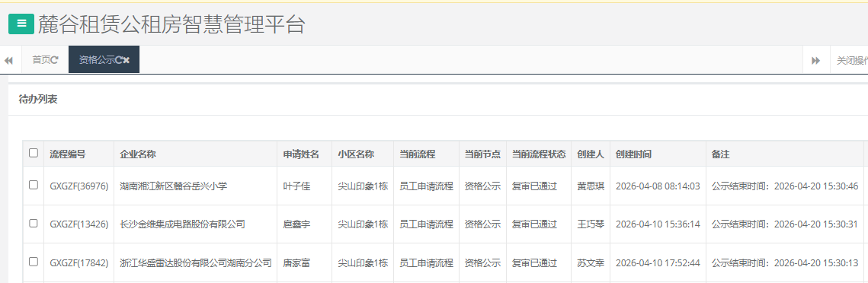The image size is (868, 283).
Task: Click applicant name 叶子佳
Action: pyautogui.click(x=296, y=186)
